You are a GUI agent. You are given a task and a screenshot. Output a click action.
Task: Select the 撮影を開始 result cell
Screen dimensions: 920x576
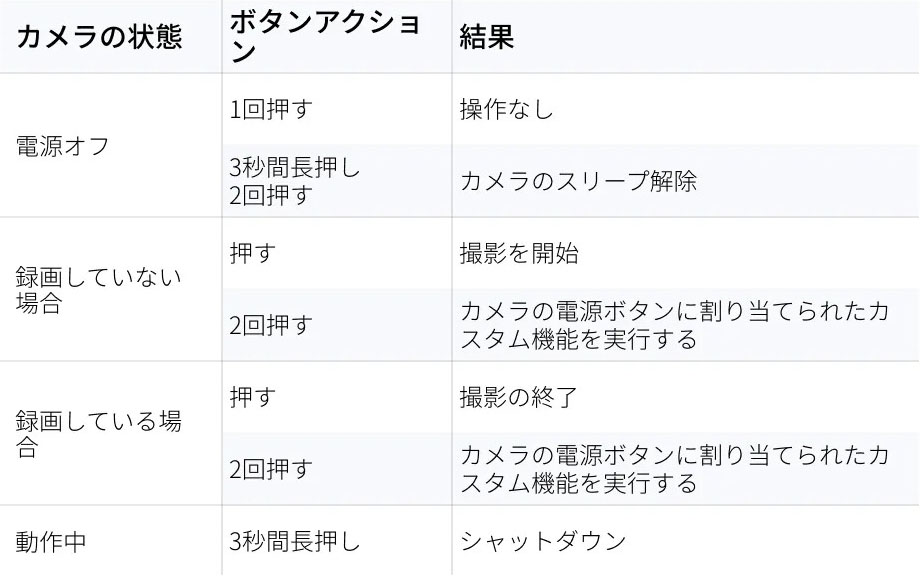(x=519, y=254)
